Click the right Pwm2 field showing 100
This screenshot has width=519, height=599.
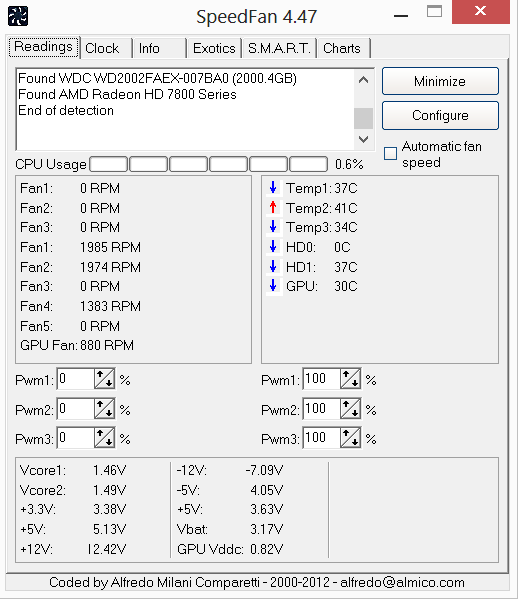tap(322, 408)
